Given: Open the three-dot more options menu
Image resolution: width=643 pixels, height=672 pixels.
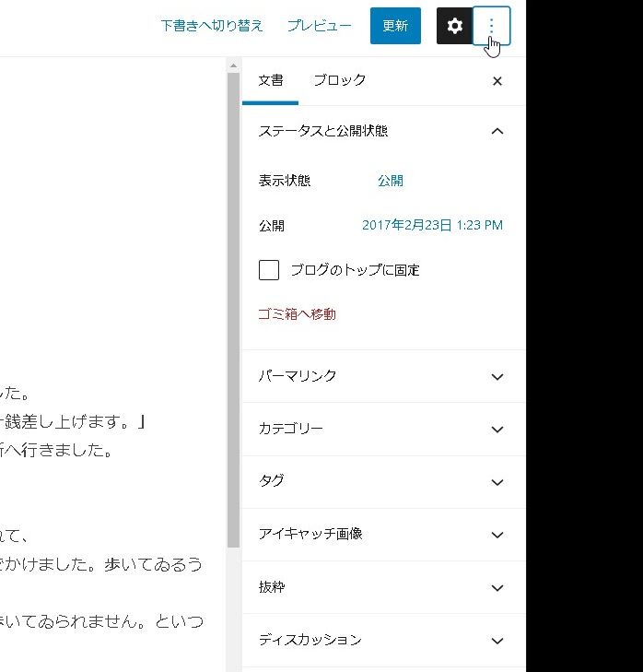Looking at the screenshot, I should pos(491,26).
